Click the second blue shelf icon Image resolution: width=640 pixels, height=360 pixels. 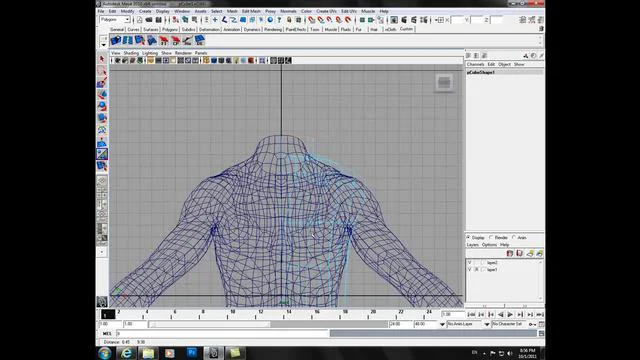tap(128, 40)
